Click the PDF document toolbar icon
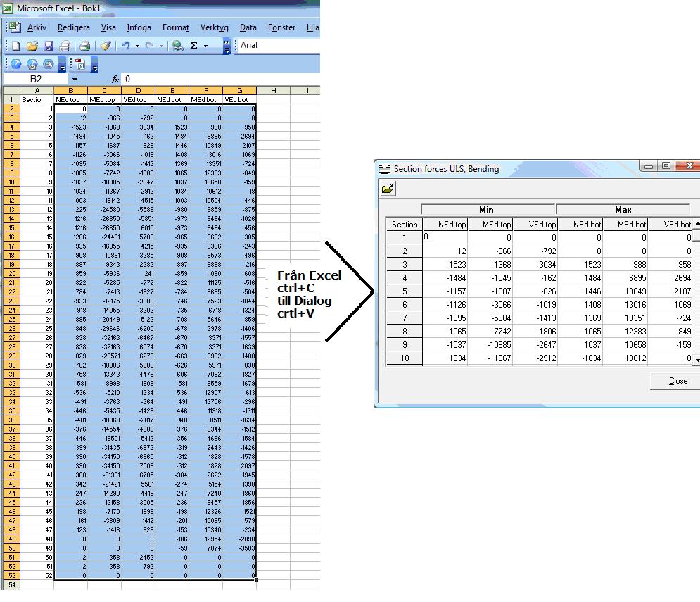The image size is (700, 602). point(80,64)
